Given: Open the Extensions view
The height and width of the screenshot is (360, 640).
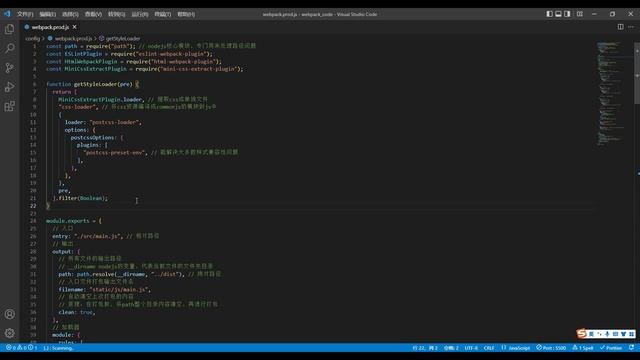Looking at the screenshot, I should point(9,107).
